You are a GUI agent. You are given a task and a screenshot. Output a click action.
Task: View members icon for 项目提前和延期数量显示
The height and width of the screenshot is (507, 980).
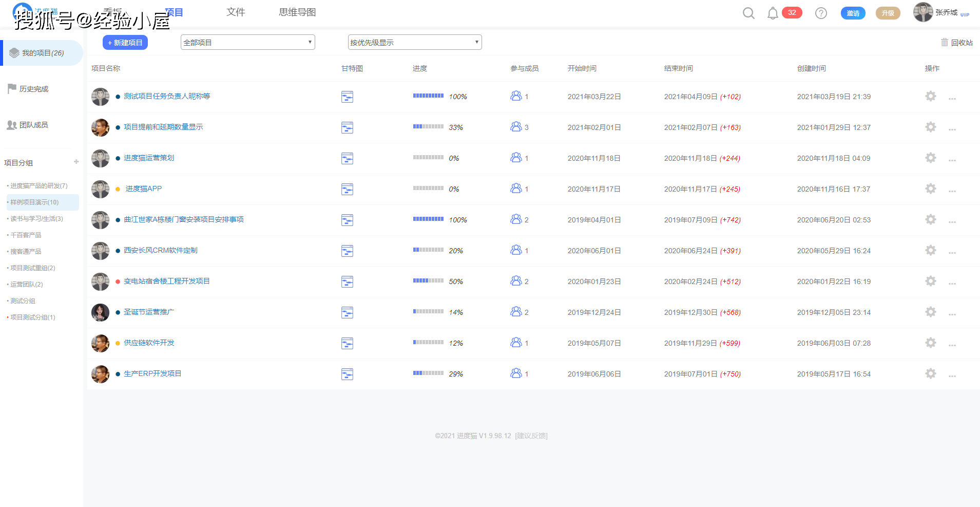[516, 127]
